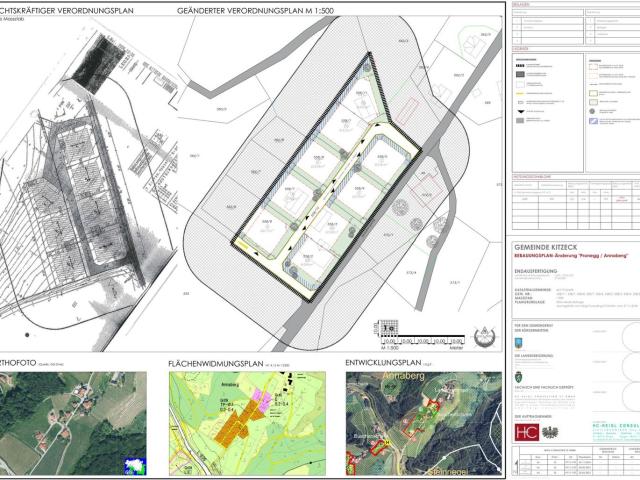Click the small dashed rectangle legend symbol
This screenshot has height=480, width=640.
pos(520,102)
